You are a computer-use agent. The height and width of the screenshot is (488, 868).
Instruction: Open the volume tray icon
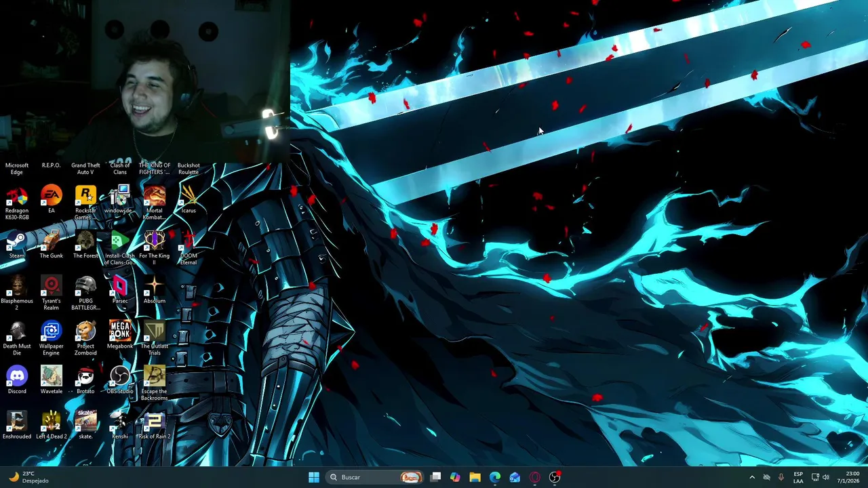coord(826,477)
